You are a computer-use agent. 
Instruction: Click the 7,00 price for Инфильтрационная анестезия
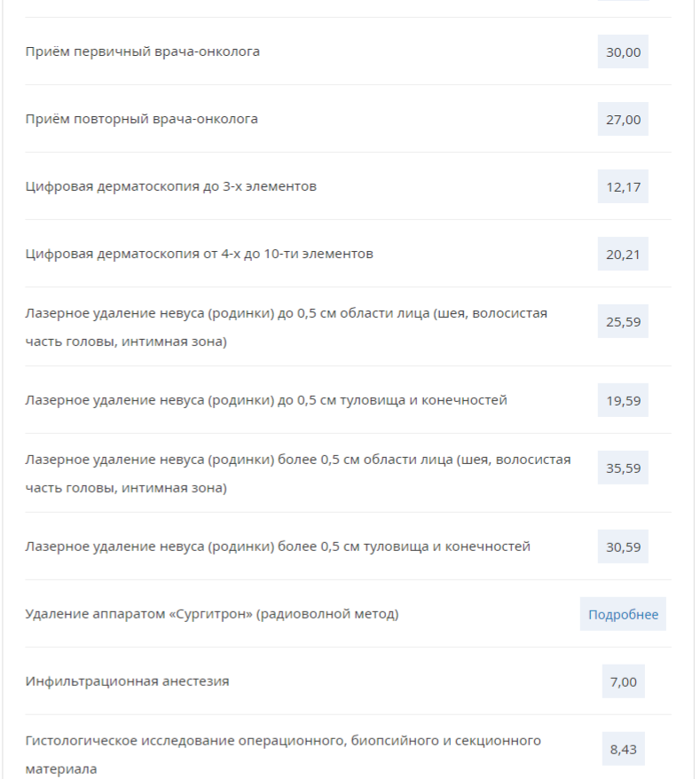click(623, 681)
